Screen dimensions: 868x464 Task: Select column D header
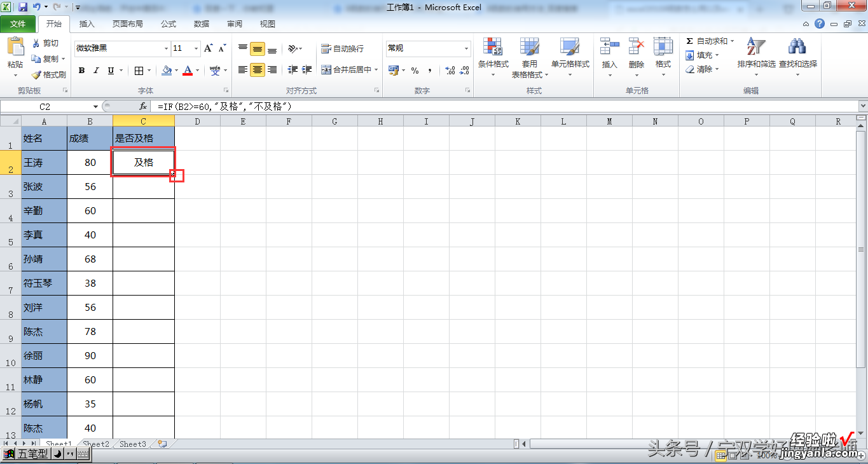[x=198, y=121]
